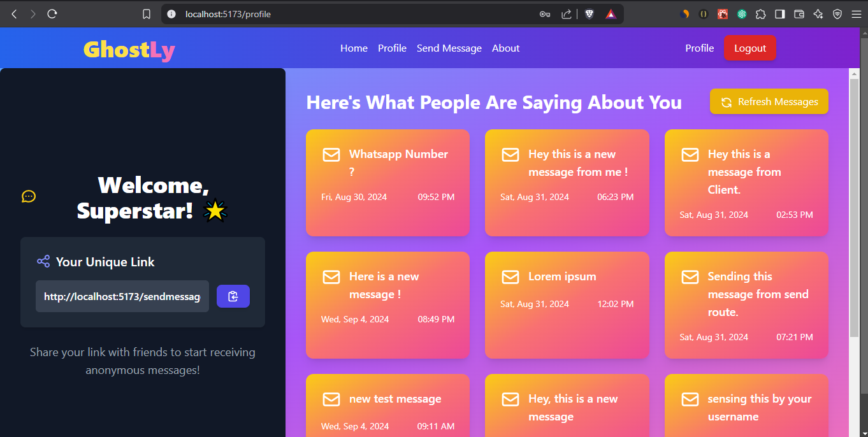Open the Brave wallet icon
The image size is (868, 437).
click(x=799, y=14)
